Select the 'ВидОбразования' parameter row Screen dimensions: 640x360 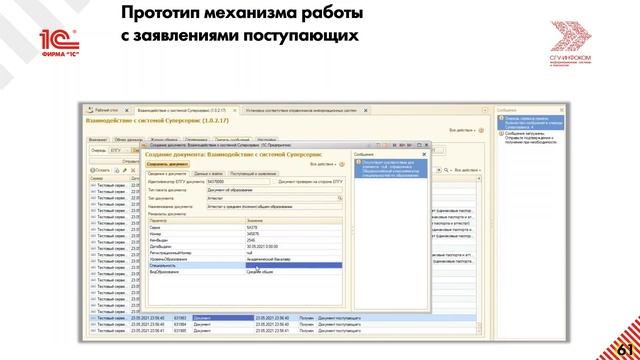[x=245, y=272]
